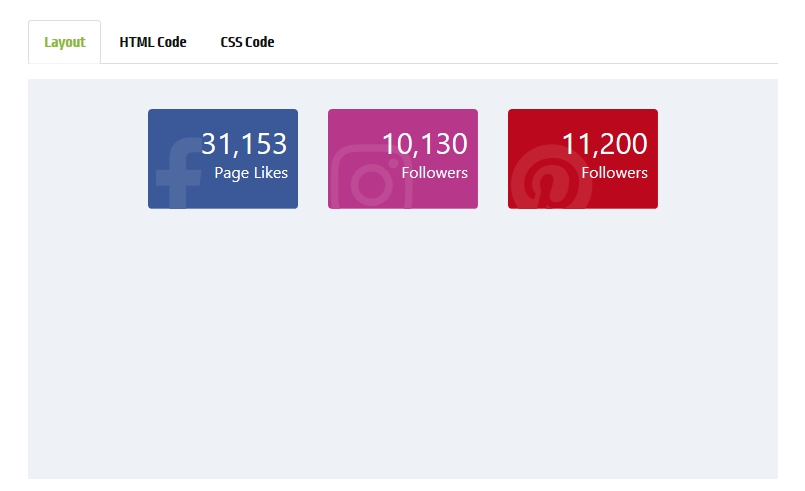Click the Instagram camera icon on the pink card
Viewport: 805px width, 491px height.
coord(370,179)
